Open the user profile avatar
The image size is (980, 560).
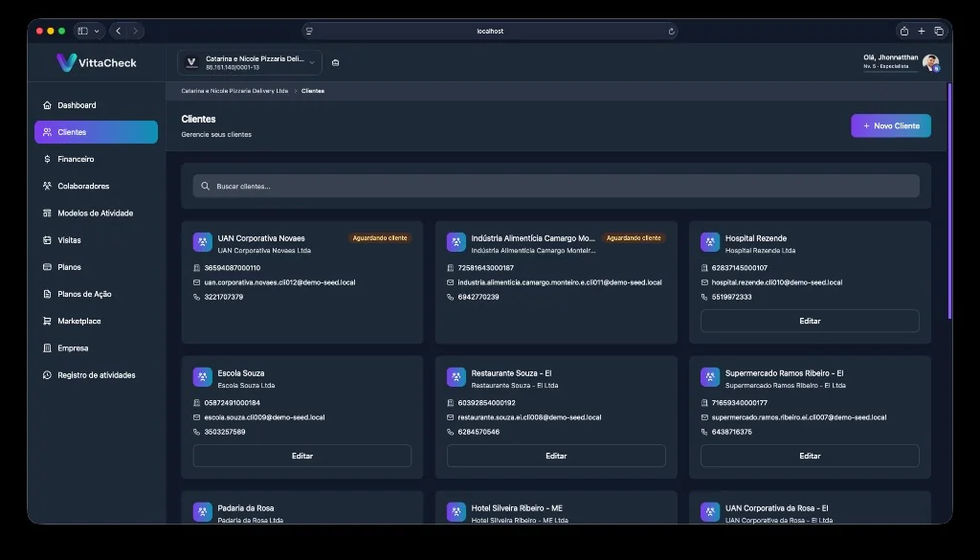930,62
